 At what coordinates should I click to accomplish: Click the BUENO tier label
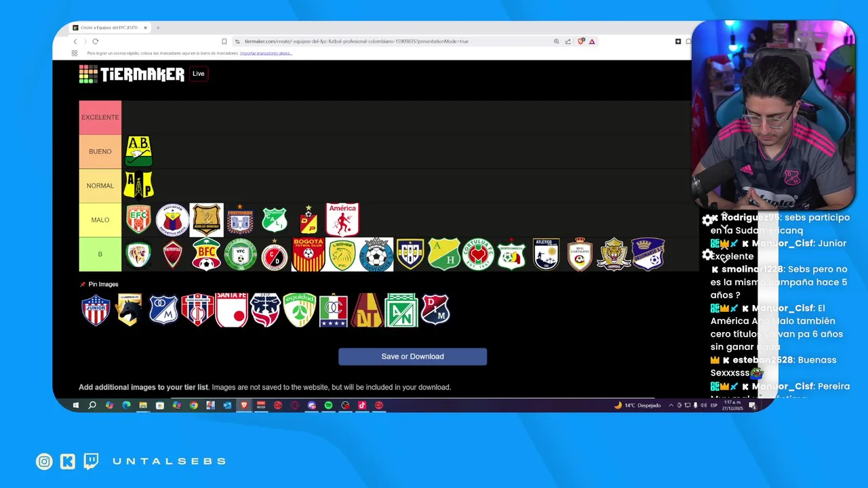tap(100, 151)
